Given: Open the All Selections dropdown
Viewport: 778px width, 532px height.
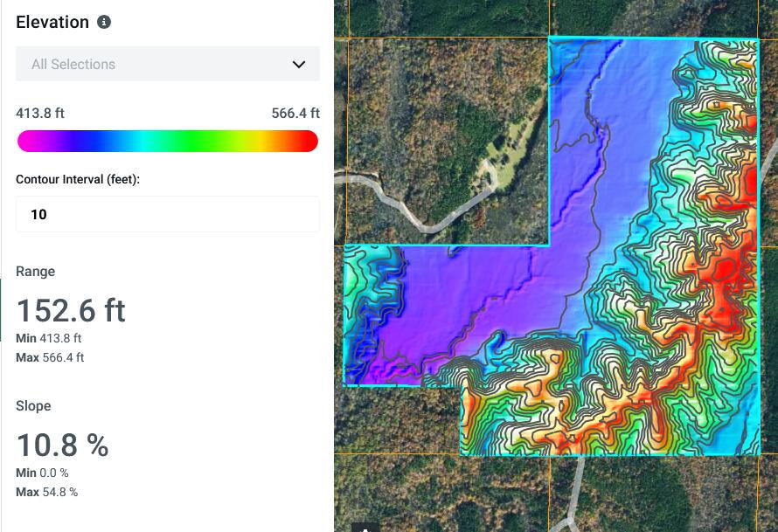Looking at the screenshot, I should (168, 64).
